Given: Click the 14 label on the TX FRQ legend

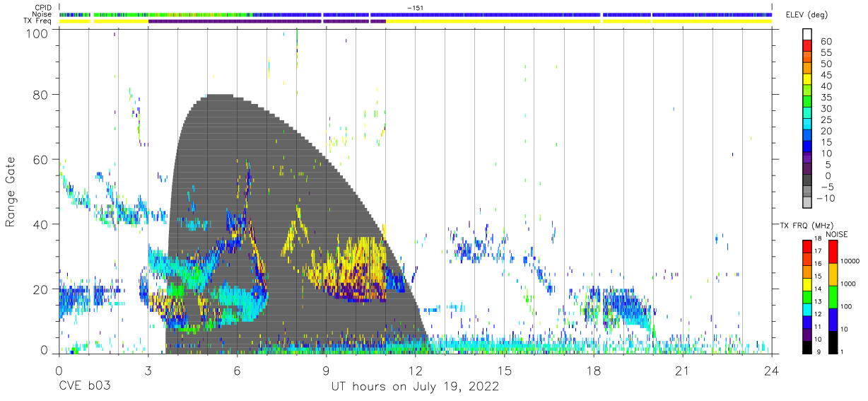Looking at the screenshot, I should tap(819, 289).
